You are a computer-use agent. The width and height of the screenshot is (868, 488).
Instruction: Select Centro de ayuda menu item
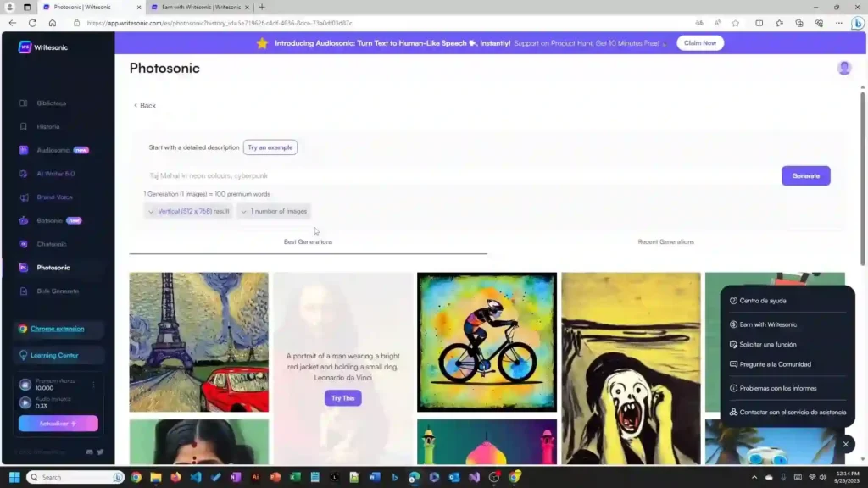point(762,301)
